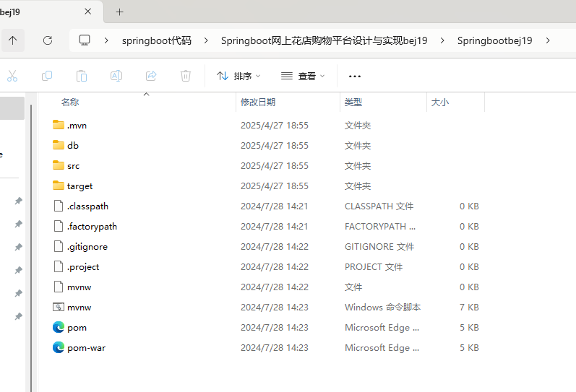Click the 7 KB size cell
The image size is (576, 392).
[x=469, y=308]
